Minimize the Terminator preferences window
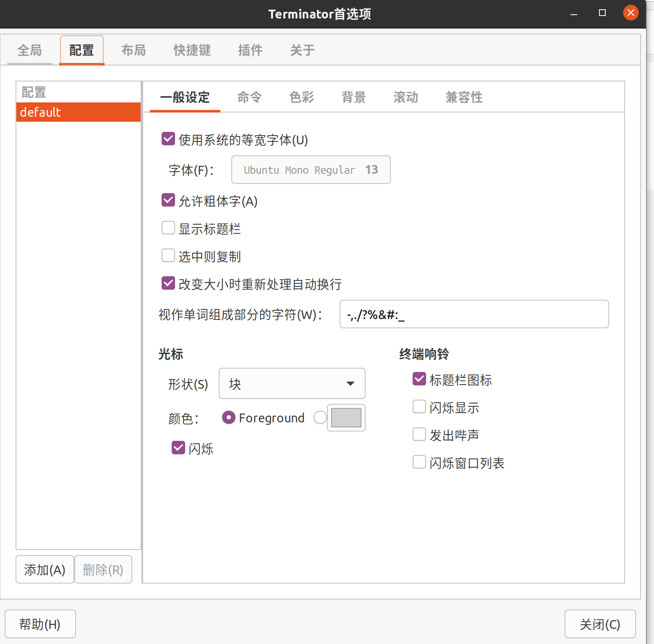The height and width of the screenshot is (644, 654). pos(574,13)
